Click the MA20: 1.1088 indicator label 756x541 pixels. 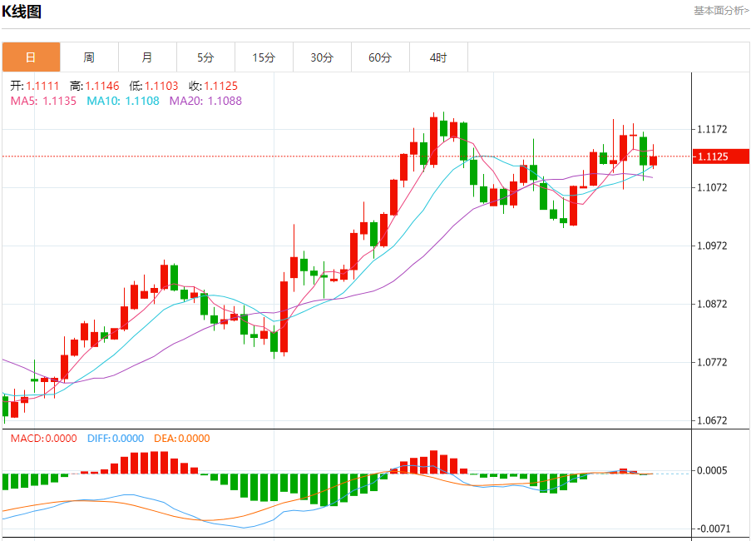tap(205, 101)
